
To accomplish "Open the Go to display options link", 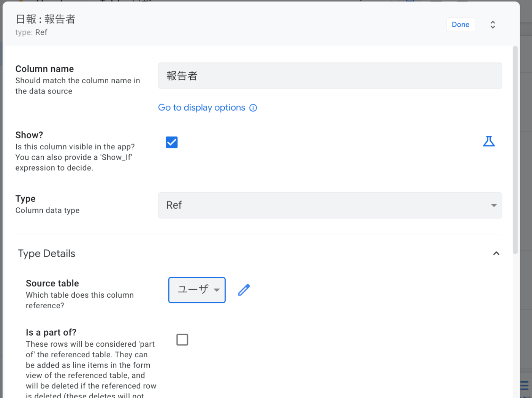I will point(201,108).
